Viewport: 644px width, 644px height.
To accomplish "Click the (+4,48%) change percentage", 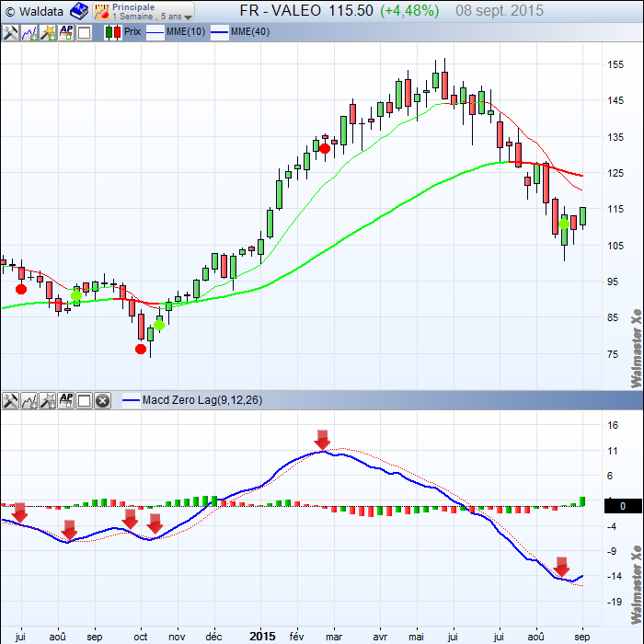I will [409, 11].
